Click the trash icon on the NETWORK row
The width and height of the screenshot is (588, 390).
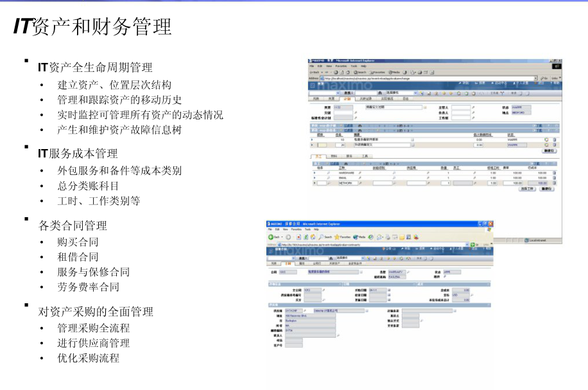coord(554,183)
